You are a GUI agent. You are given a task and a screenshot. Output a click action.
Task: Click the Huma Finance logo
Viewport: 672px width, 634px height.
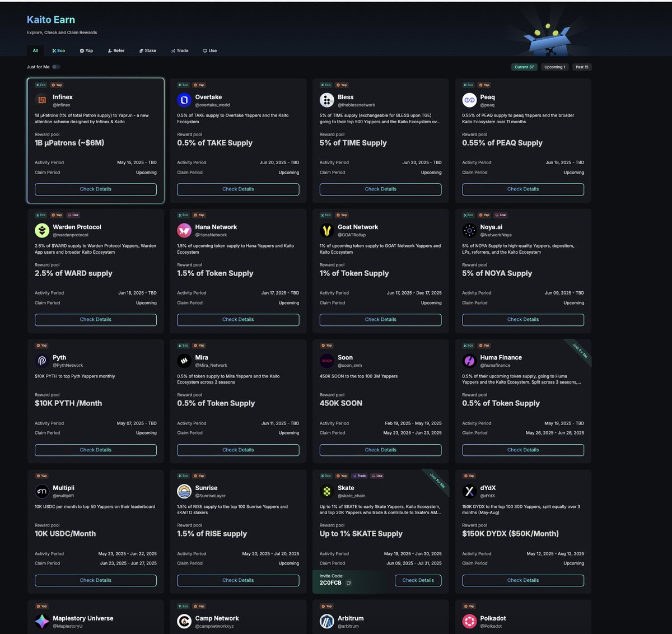pos(469,361)
